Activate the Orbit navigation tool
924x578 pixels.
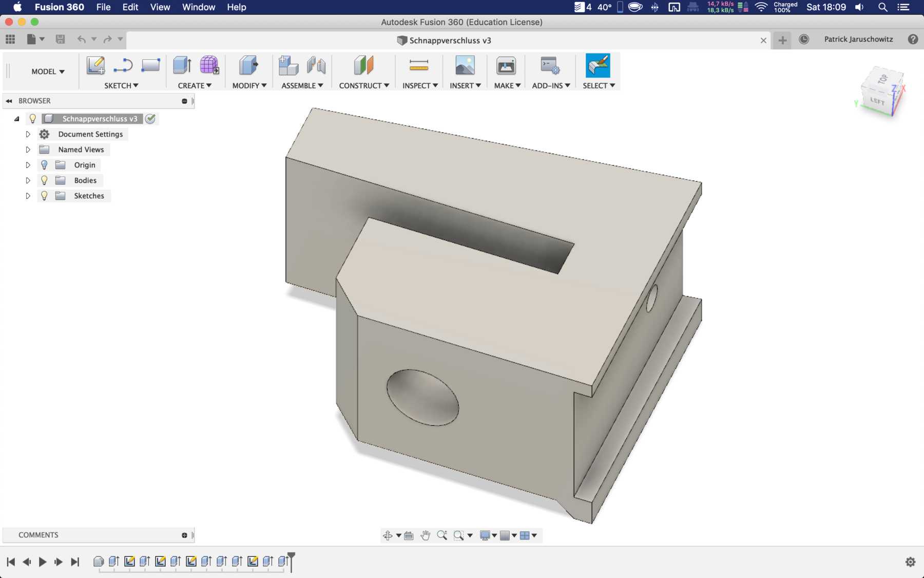tap(388, 535)
